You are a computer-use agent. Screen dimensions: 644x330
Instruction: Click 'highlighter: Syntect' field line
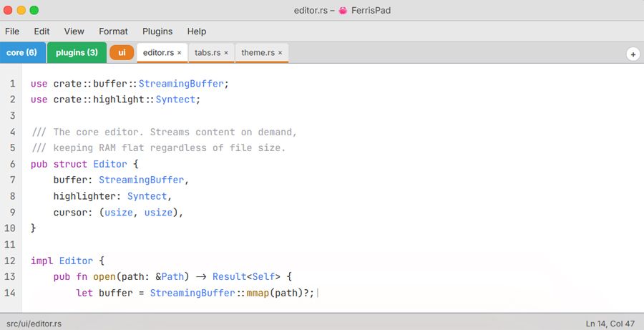point(112,196)
